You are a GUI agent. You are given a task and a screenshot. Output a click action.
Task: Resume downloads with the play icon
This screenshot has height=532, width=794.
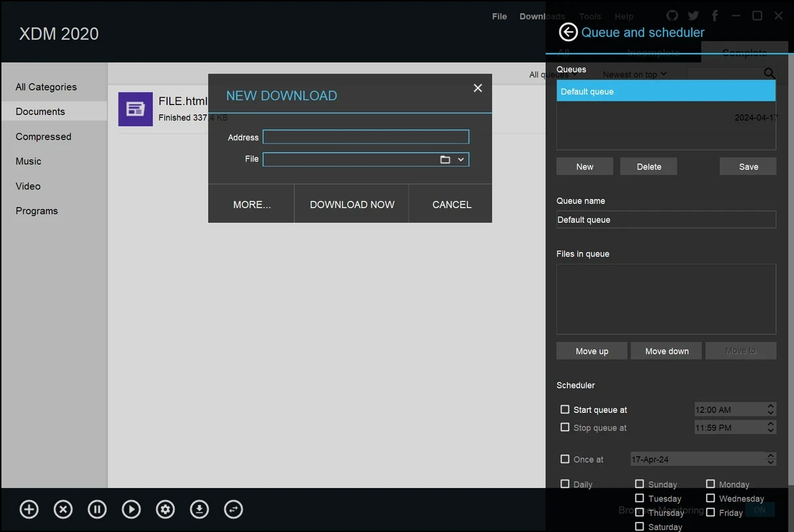(x=131, y=509)
